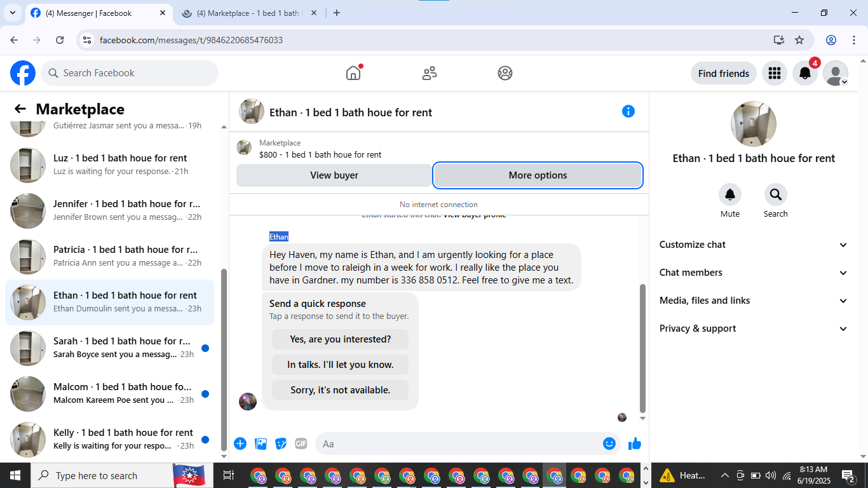Open a new browser tab

pos(337,13)
